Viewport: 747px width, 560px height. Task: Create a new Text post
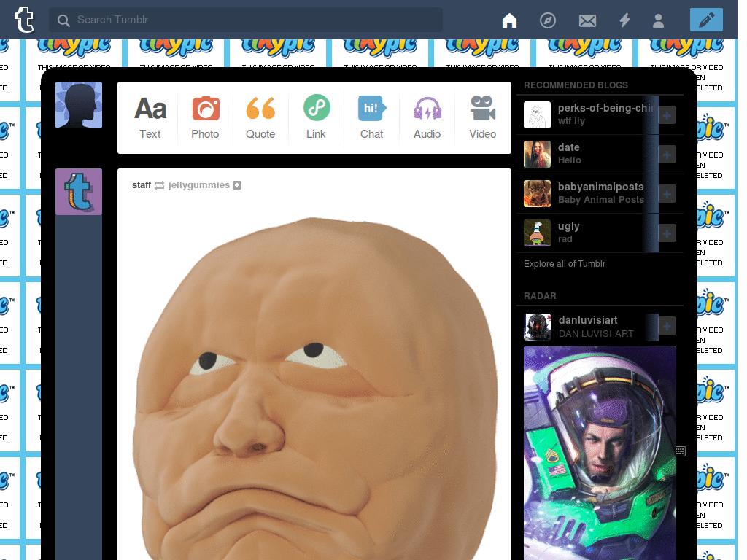[x=150, y=117]
